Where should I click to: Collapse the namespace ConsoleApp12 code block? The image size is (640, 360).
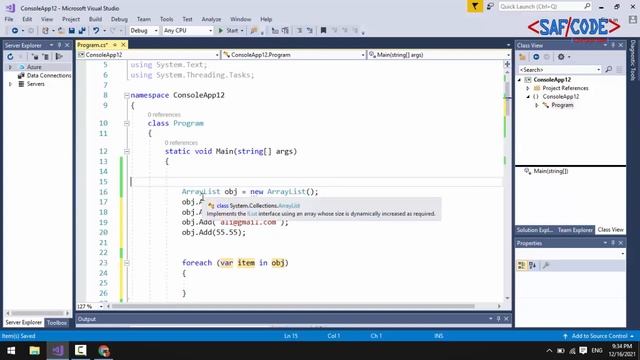point(127,95)
